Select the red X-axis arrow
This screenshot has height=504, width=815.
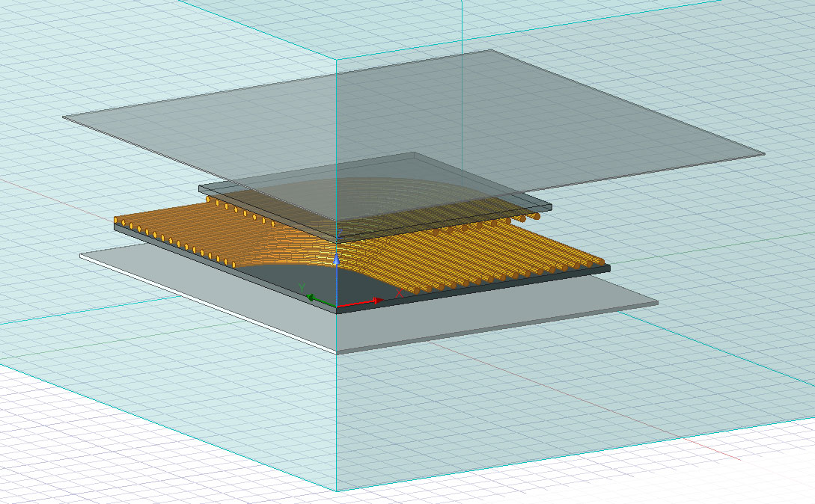tap(378, 299)
